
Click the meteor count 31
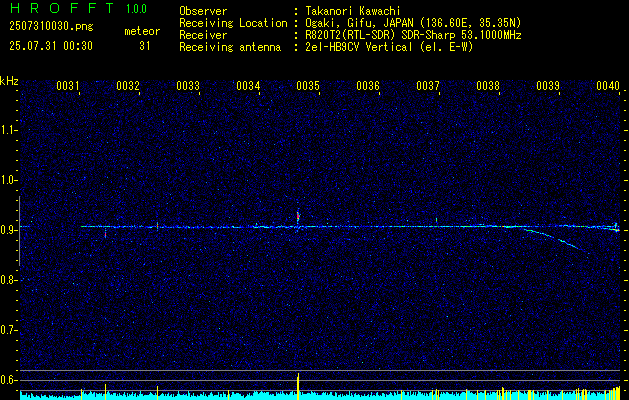click(x=145, y=46)
